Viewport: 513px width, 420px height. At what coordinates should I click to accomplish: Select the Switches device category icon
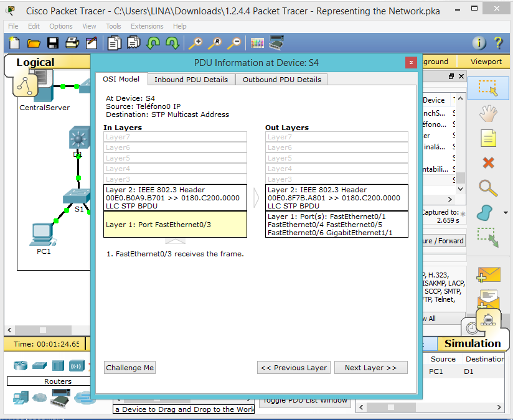(39, 365)
